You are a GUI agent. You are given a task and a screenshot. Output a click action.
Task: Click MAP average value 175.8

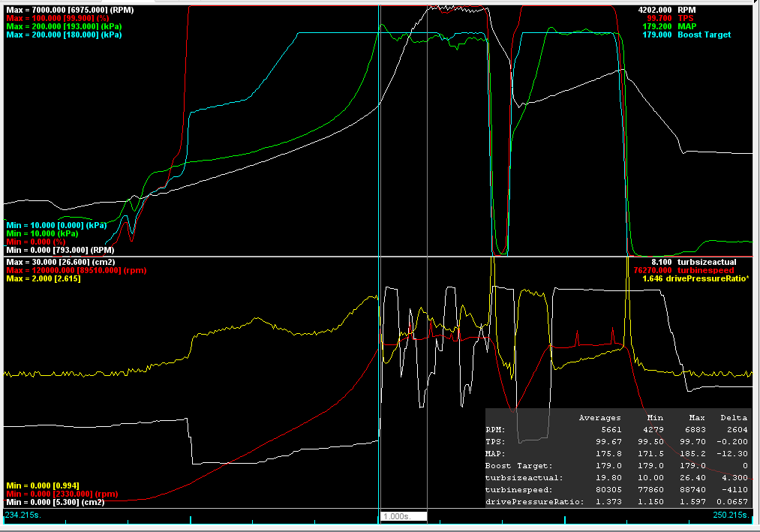click(608, 454)
